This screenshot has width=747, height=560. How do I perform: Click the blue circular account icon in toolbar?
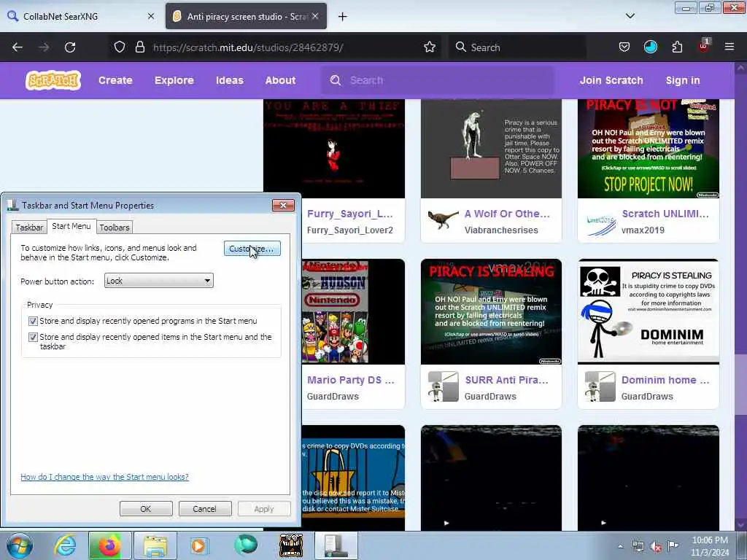[650, 47]
